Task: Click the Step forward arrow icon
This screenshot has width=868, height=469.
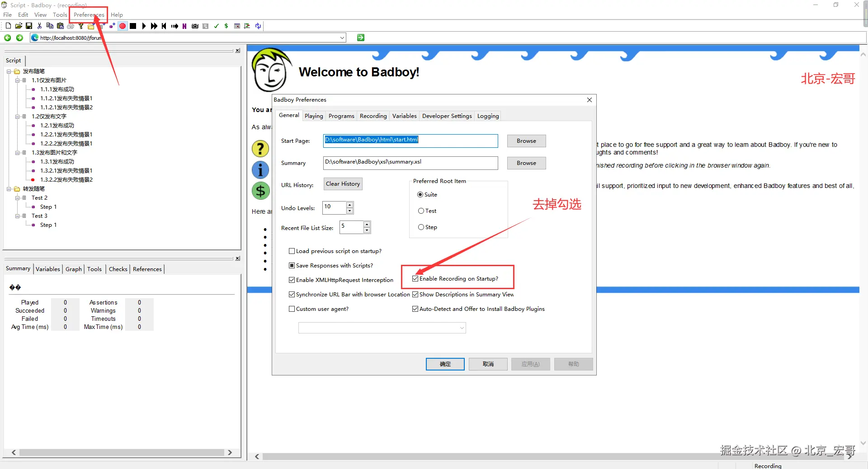Action: tap(175, 26)
